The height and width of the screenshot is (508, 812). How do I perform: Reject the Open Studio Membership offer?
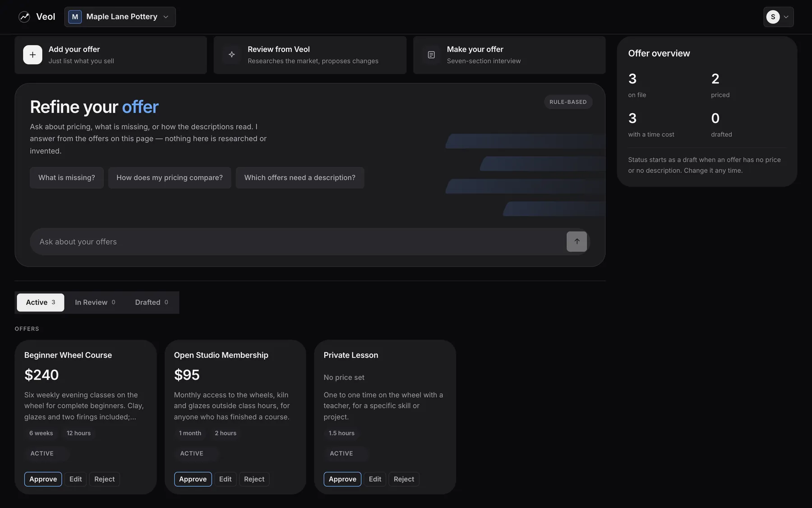click(254, 479)
